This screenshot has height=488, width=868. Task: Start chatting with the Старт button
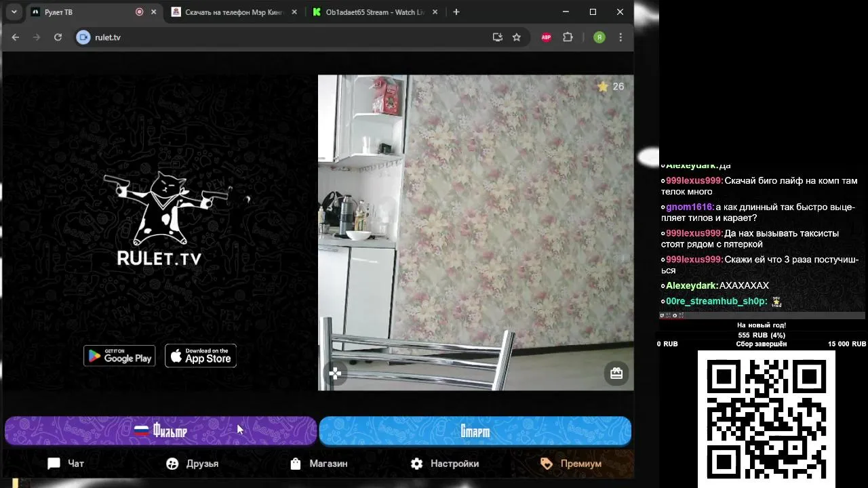475,431
